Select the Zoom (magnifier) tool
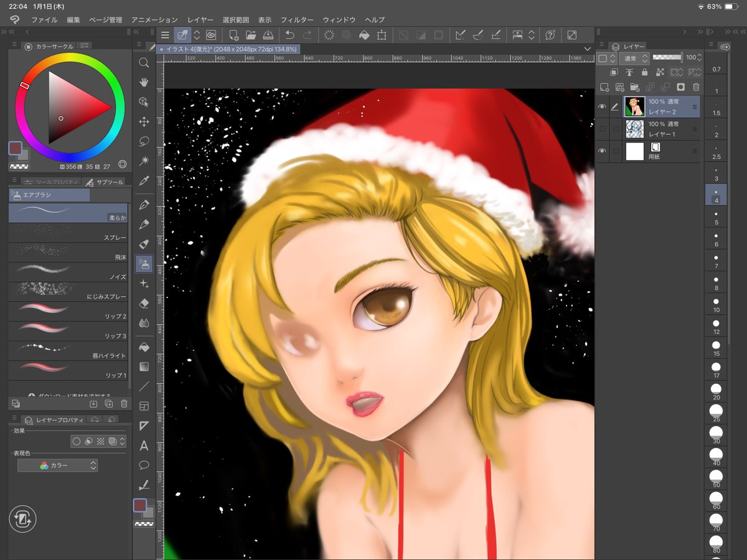This screenshot has width=747, height=560. click(x=144, y=62)
